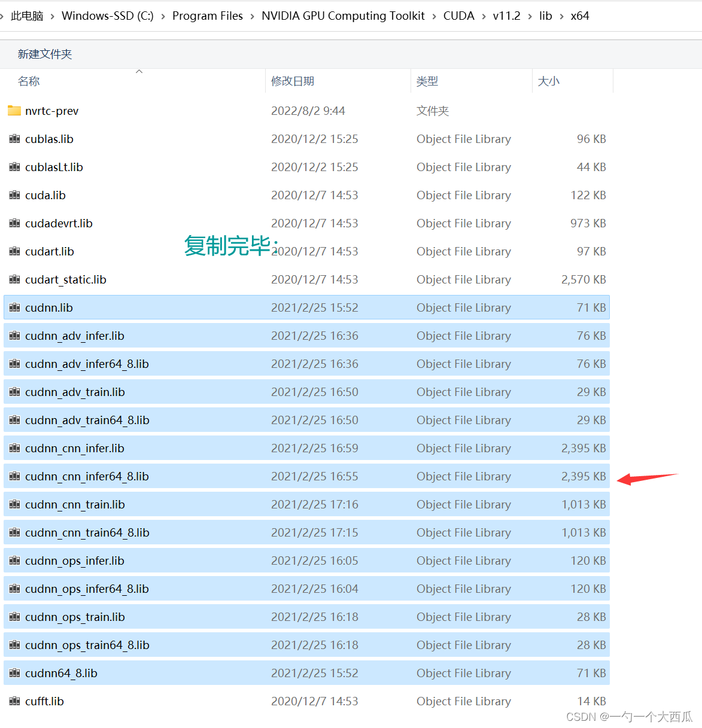Select the cudart_static.lib file name

66,279
